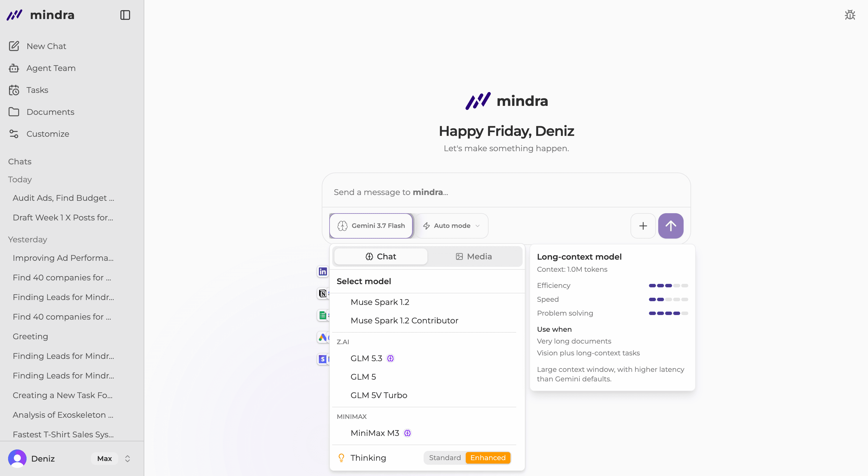
Task: Send message with arrow button
Action: pyautogui.click(x=671, y=226)
